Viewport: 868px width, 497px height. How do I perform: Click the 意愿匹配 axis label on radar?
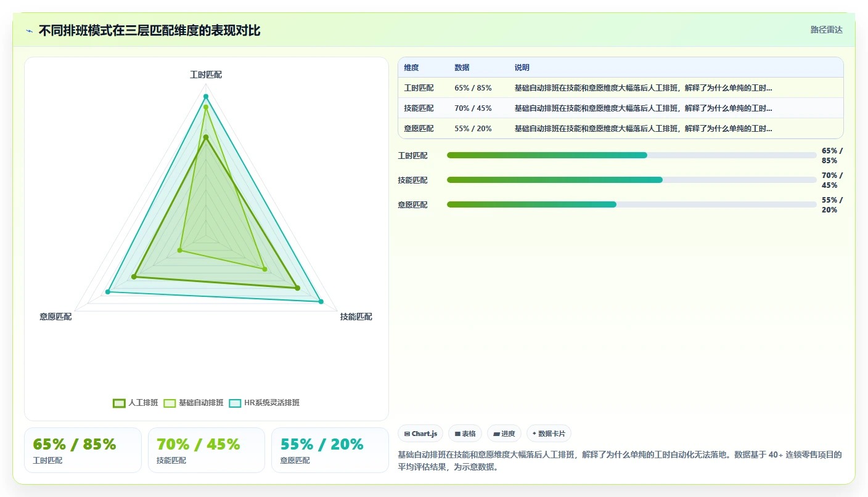pyautogui.click(x=55, y=317)
